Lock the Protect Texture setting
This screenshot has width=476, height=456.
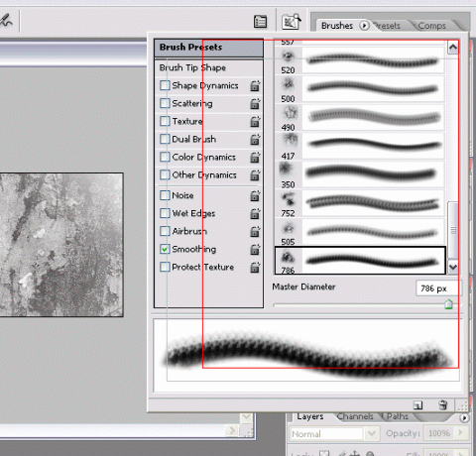(x=255, y=267)
